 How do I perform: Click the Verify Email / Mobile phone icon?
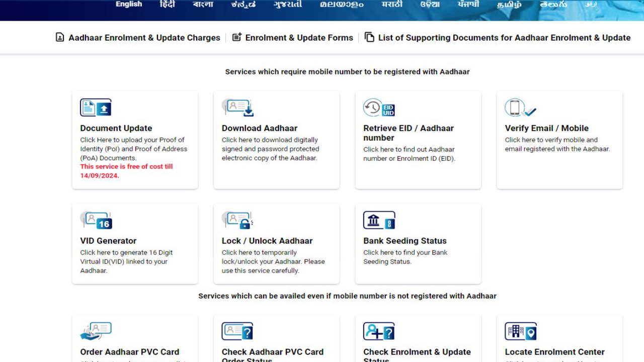[520, 108]
